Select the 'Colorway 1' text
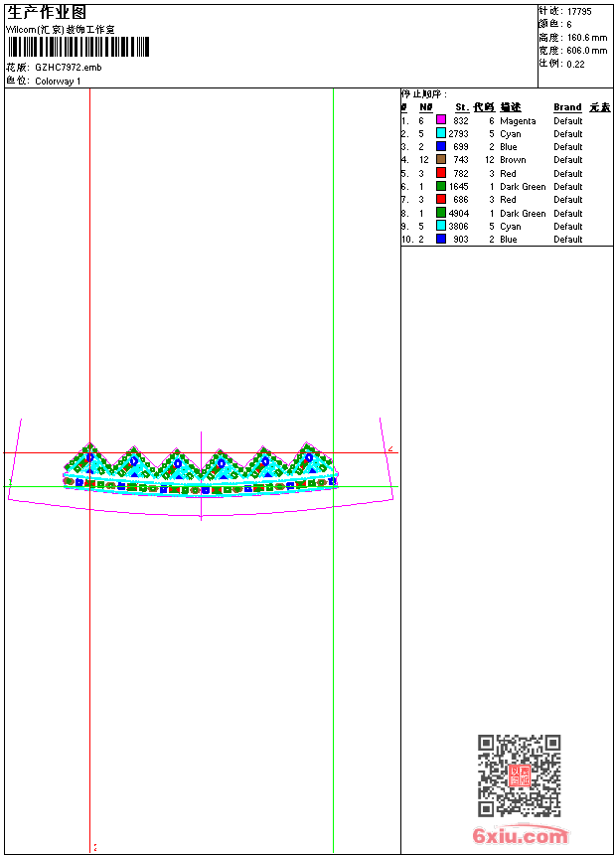The height and width of the screenshot is (855, 616). click(x=58, y=82)
